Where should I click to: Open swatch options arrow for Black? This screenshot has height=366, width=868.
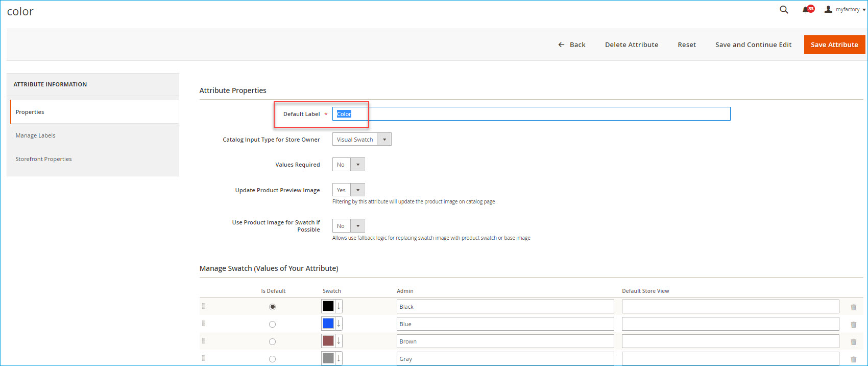(x=339, y=306)
